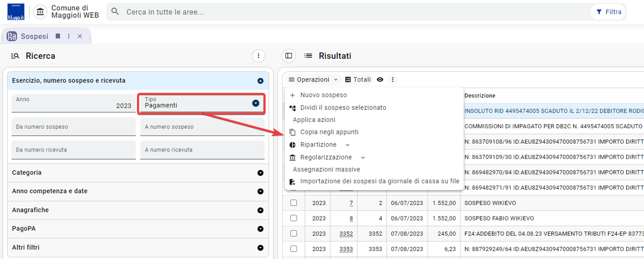Check the box for SOSPESO WIKIEVO row
Viewport: 644px width, 259px height.
(x=293, y=203)
